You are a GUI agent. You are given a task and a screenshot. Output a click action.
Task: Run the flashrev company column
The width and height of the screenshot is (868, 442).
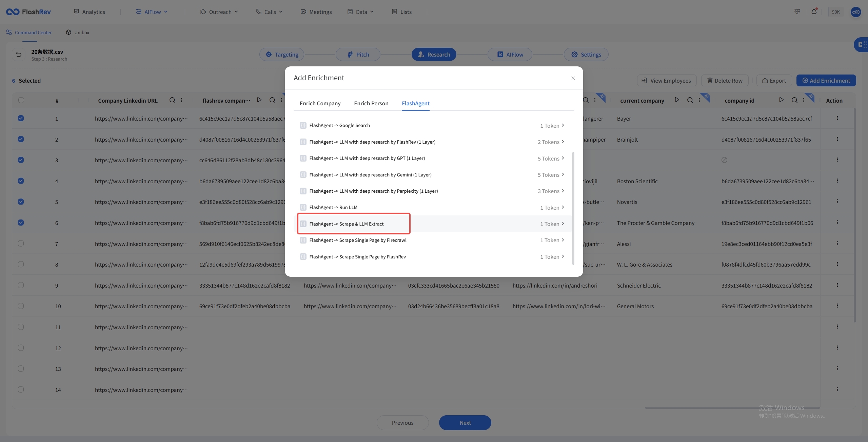click(x=259, y=100)
